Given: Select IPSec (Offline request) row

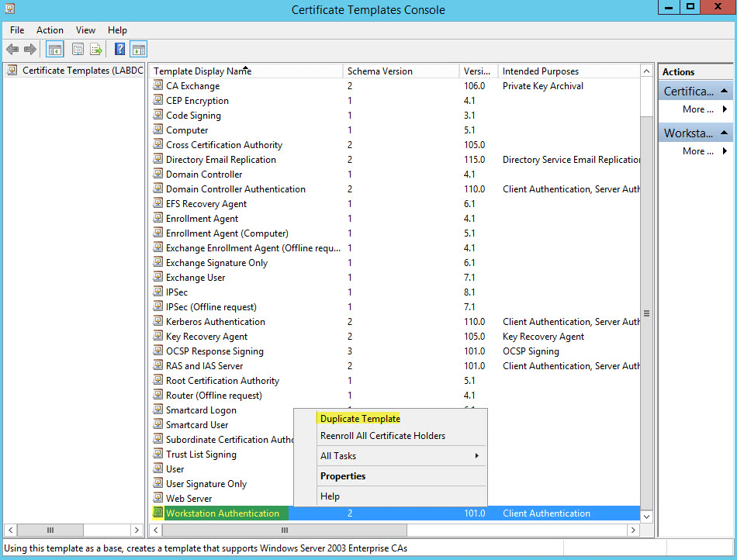Looking at the screenshot, I should (395, 307).
